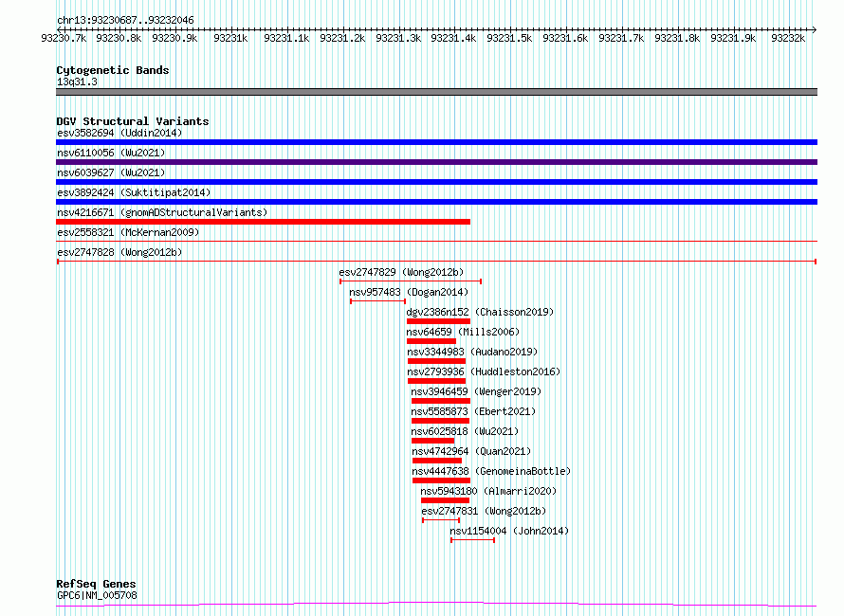The width and height of the screenshot is (844, 616).
Task: Select the esv2747828 (Wong2012b) variant label
Action: (x=119, y=252)
